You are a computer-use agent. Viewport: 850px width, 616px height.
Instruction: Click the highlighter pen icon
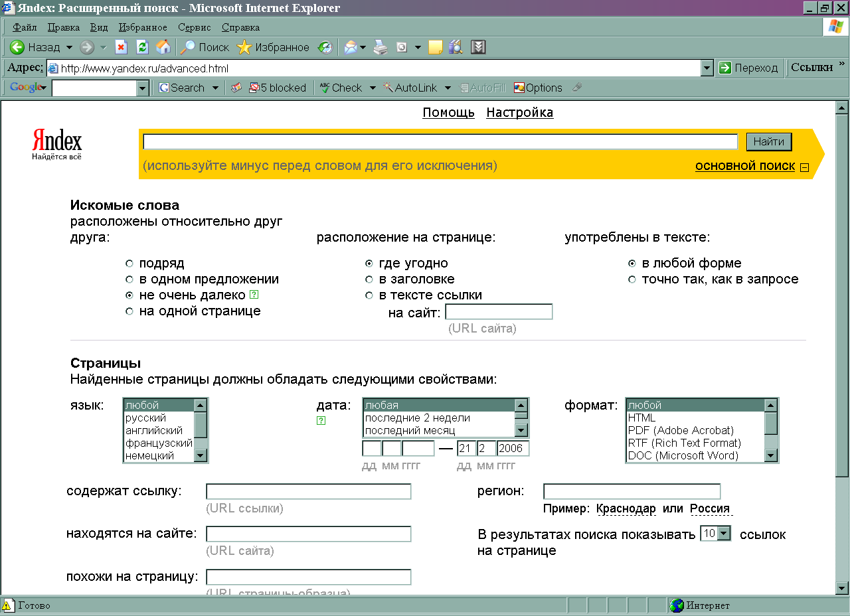pos(577,88)
